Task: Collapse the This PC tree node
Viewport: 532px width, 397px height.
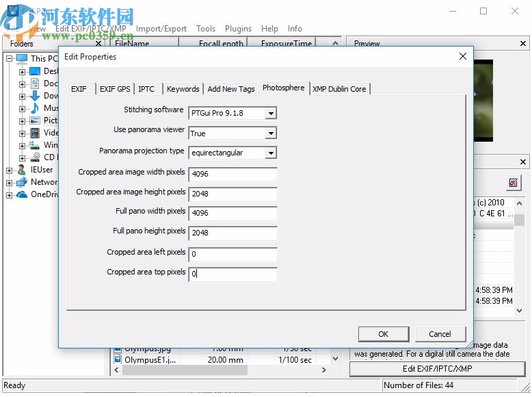Action: tap(9, 58)
